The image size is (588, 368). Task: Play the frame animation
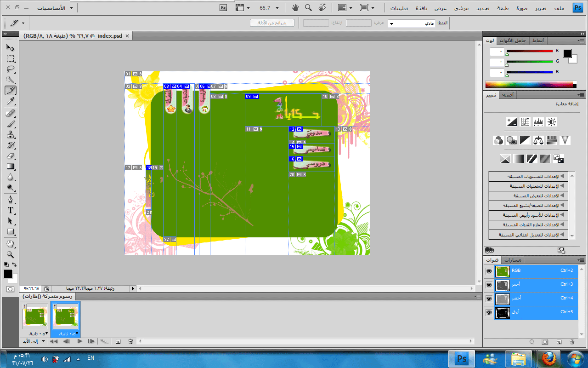pos(79,341)
